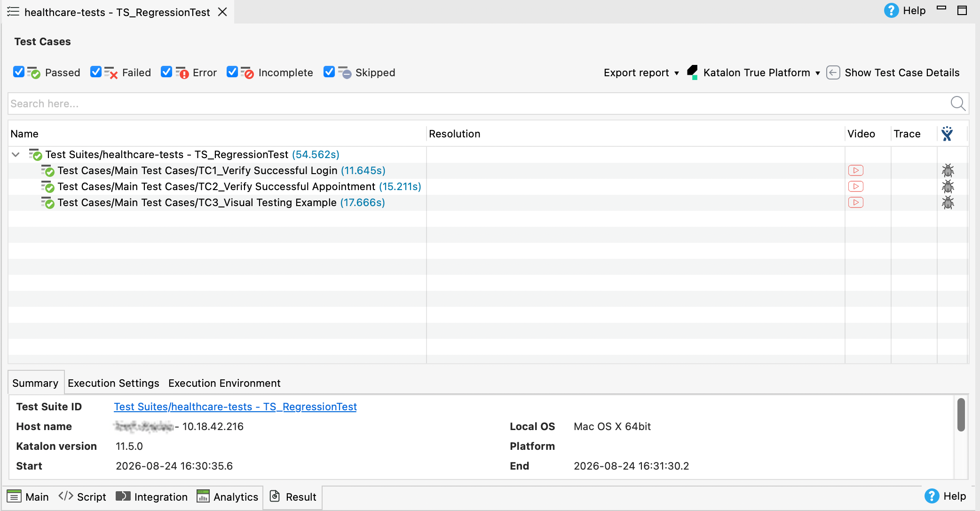The width and height of the screenshot is (980, 511).
Task: Open the Analytics bottom tab
Action: 228,497
